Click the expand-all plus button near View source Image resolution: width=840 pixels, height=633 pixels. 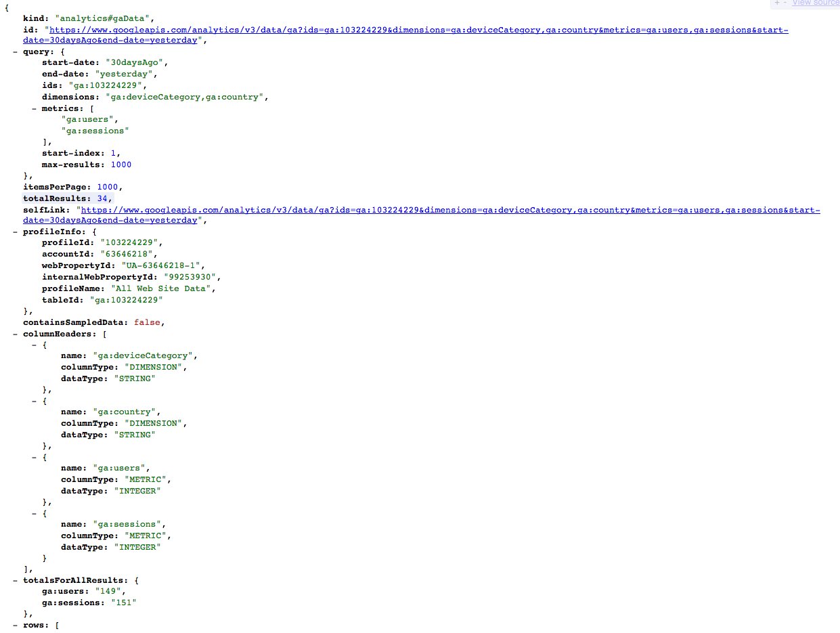point(778,3)
